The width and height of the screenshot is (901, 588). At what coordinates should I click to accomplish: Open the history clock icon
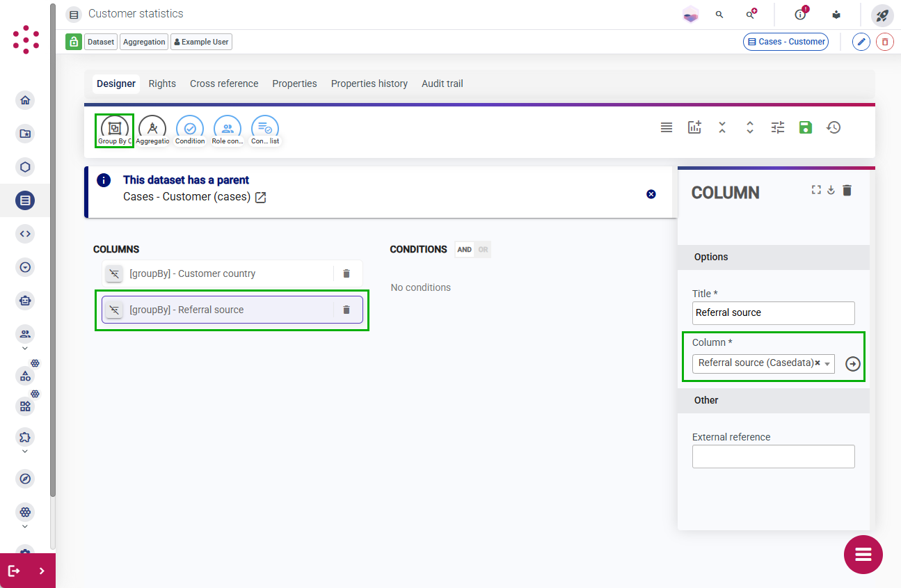click(x=834, y=127)
